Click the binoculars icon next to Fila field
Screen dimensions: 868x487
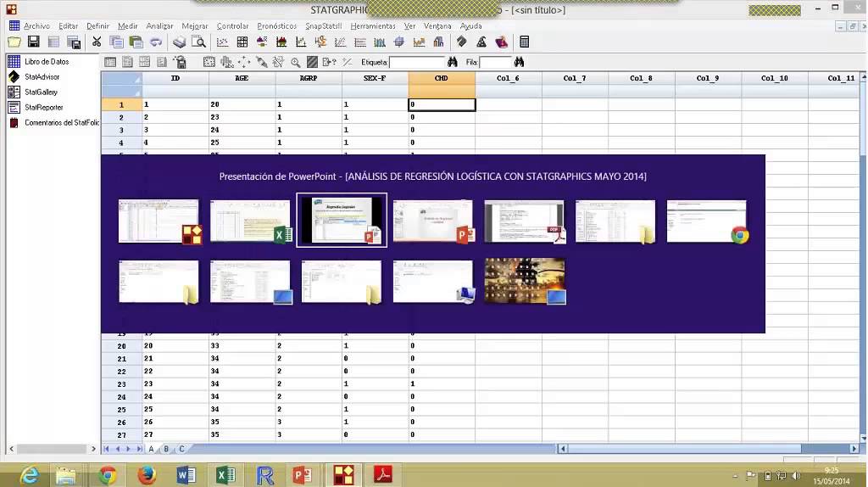point(519,62)
